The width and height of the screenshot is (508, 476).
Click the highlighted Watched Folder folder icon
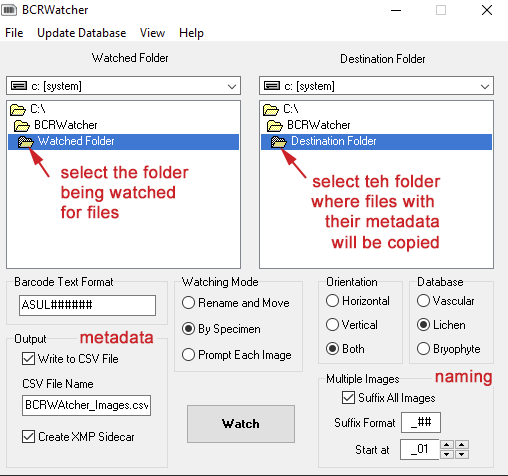[x=26, y=142]
